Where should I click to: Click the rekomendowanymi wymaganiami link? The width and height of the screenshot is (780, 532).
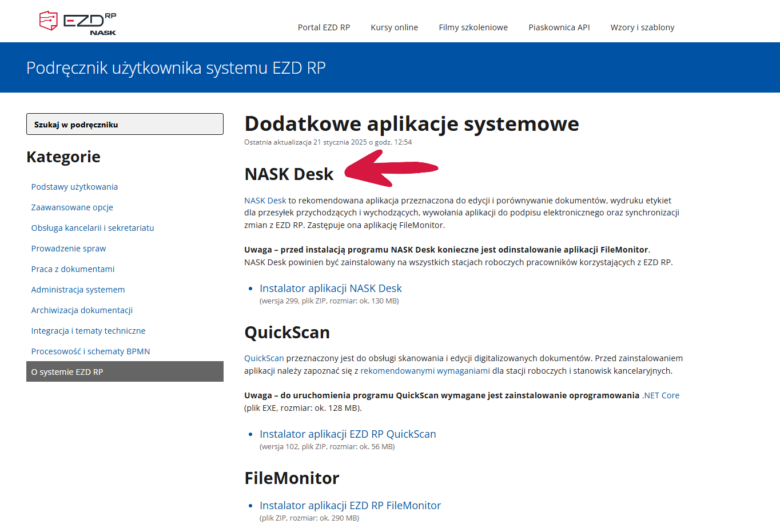pyautogui.click(x=425, y=371)
